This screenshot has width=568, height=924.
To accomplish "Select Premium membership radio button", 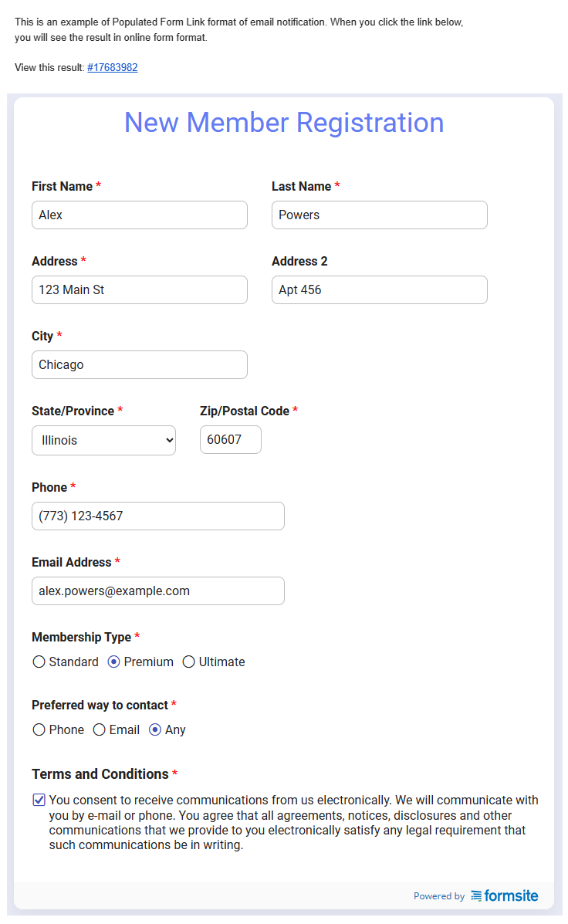I will (114, 662).
